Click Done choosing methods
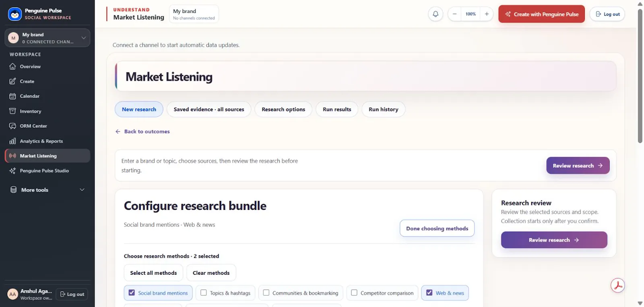This screenshot has height=307, width=644. point(437,228)
